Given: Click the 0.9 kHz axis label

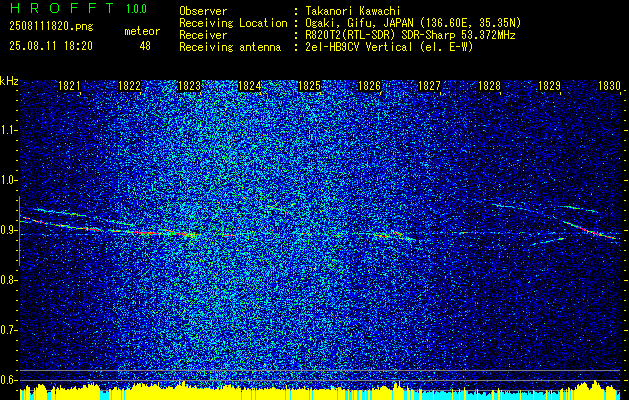Looking at the screenshot, I should (8, 230).
